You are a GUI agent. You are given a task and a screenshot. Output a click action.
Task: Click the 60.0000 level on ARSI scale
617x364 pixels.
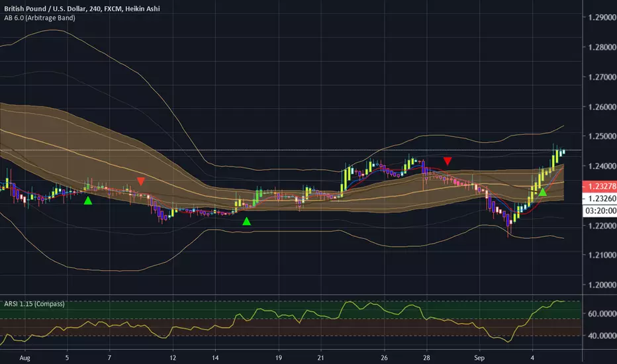602,314
